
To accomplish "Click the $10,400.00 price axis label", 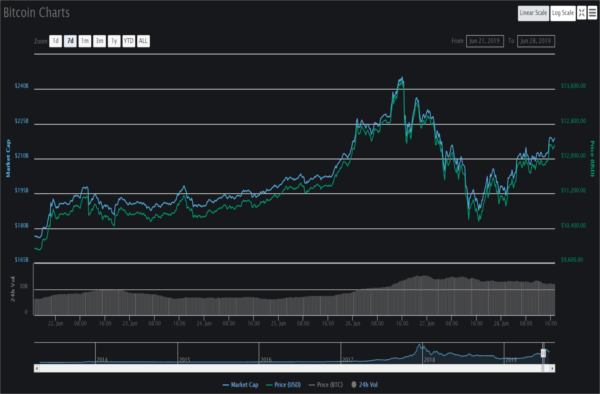I will [x=573, y=225].
